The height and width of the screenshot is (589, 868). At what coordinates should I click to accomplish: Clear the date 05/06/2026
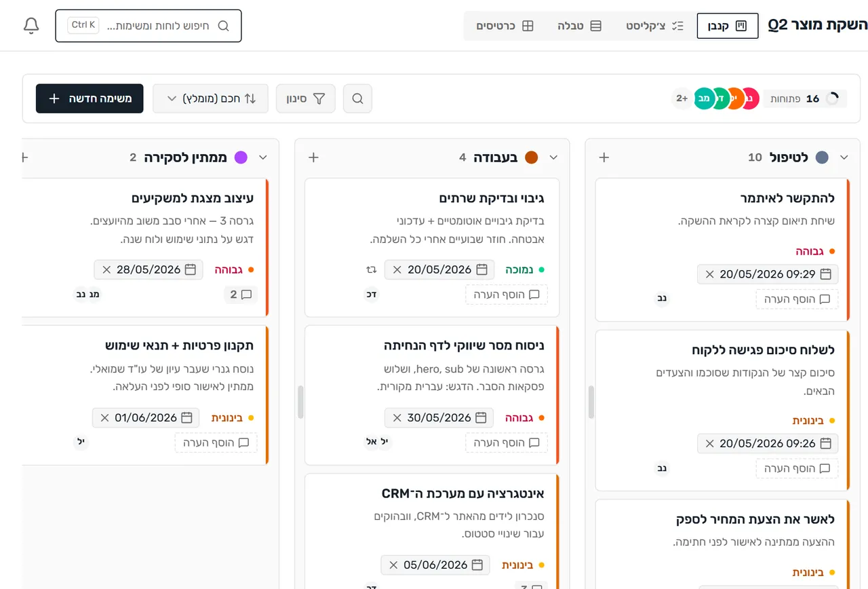pyautogui.click(x=393, y=565)
